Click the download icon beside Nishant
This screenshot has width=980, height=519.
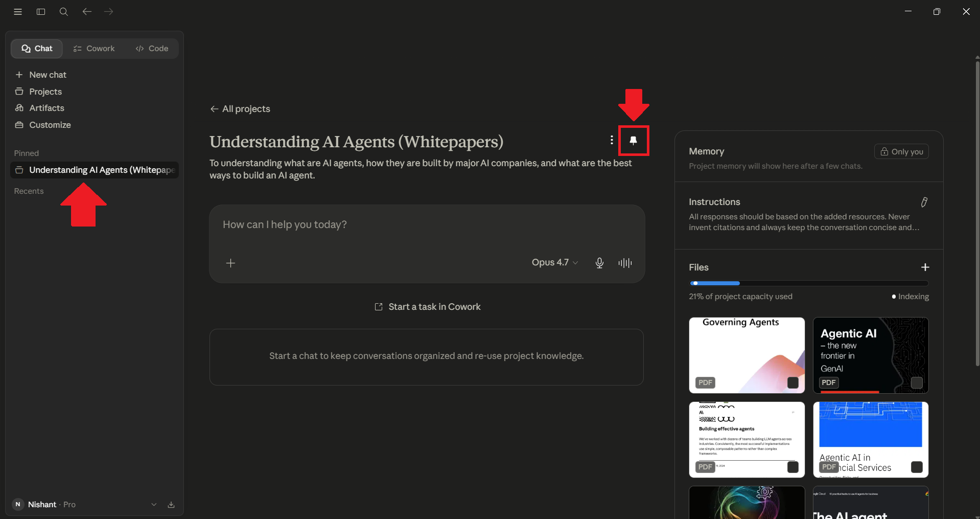coord(171,505)
